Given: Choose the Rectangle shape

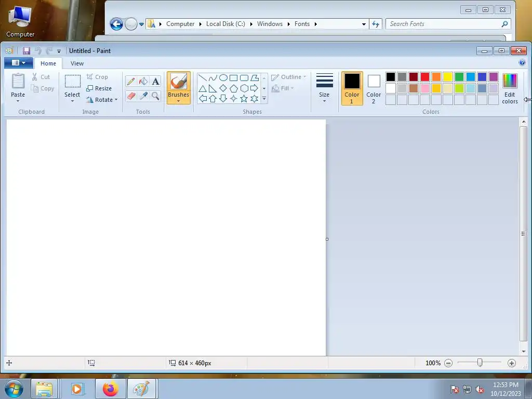Looking at the screenshot, I should (x=233, y=78).
